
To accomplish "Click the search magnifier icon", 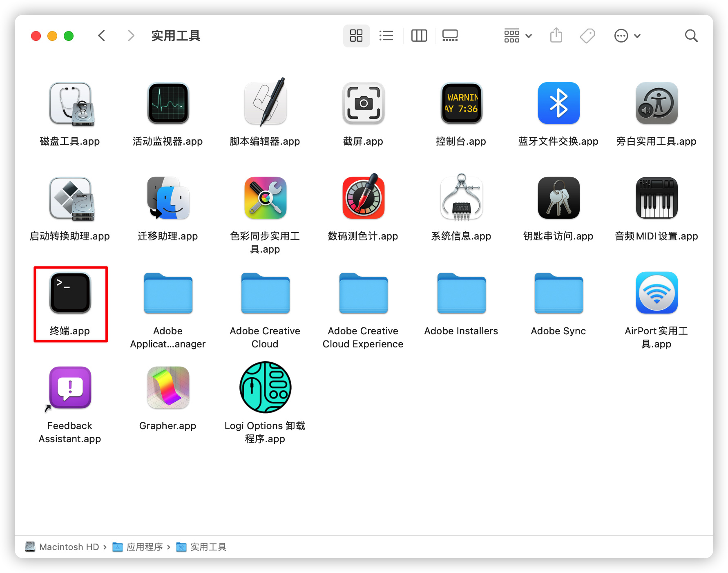I will pos(691,36).
